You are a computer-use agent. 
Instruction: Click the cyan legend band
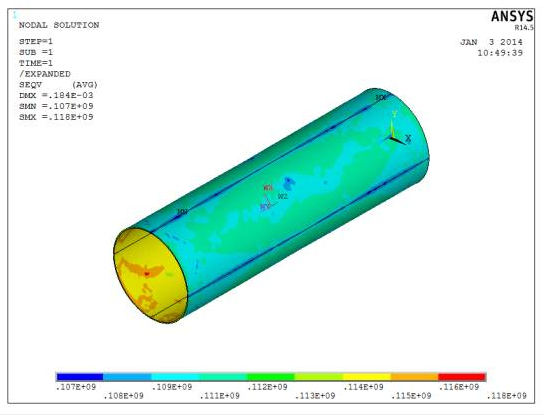pos(175,377)
